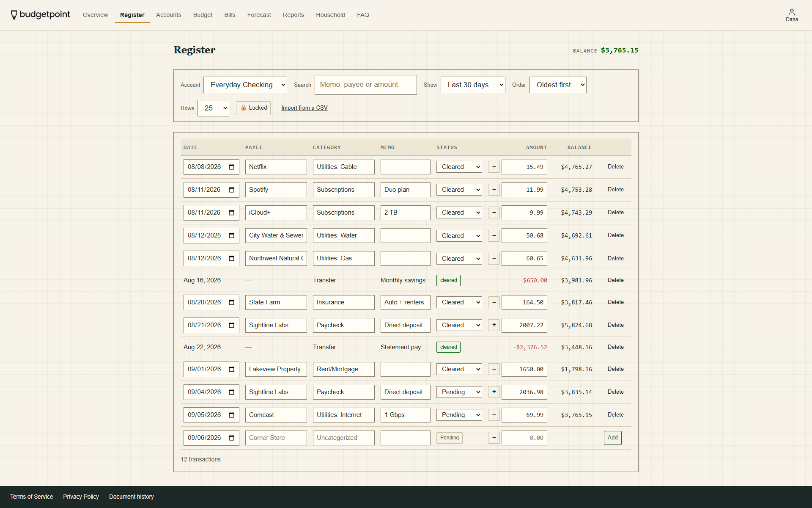Screen dimensions: 812x508
Task: Click the Corner Store payee field
Action: tap(276, 438)
